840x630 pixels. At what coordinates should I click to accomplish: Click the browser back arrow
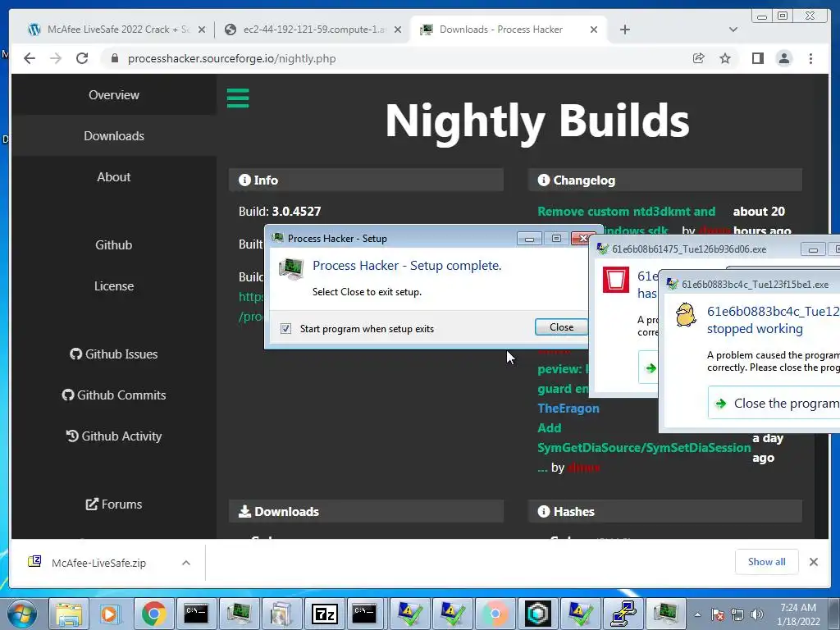pos(30,58)
